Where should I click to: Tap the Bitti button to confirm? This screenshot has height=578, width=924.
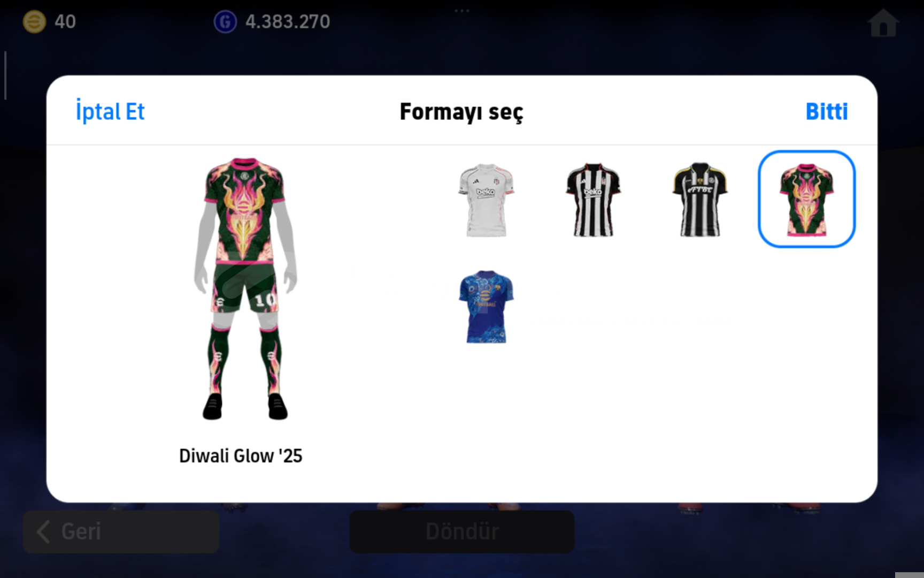826,111
